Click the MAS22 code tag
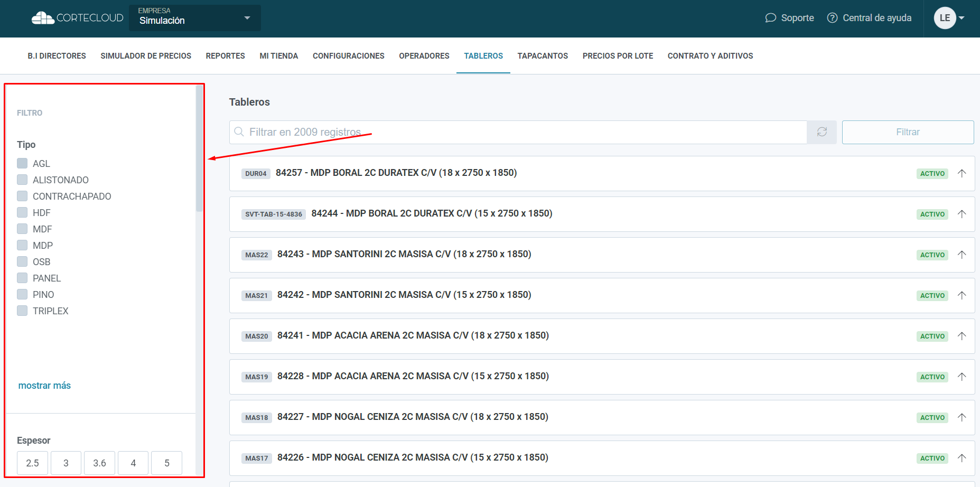Image resolution: width=980 pixels, height=487 pixels. [x=257, y=255]
